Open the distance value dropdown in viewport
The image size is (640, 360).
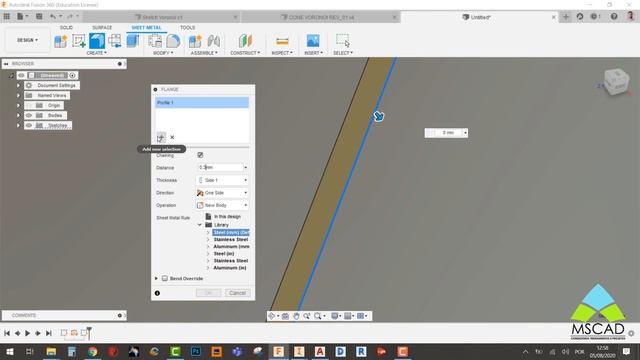pyautogui.click(x=465, y=133)
